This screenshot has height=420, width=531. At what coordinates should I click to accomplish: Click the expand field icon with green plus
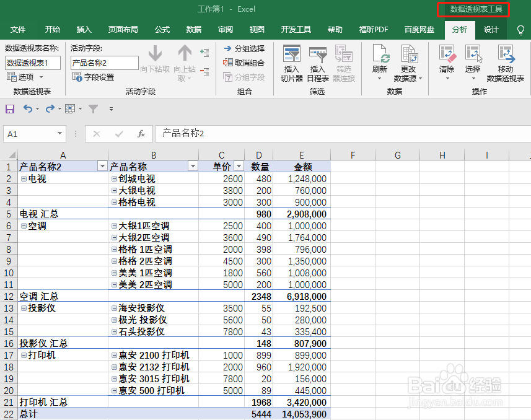[204, 53]
